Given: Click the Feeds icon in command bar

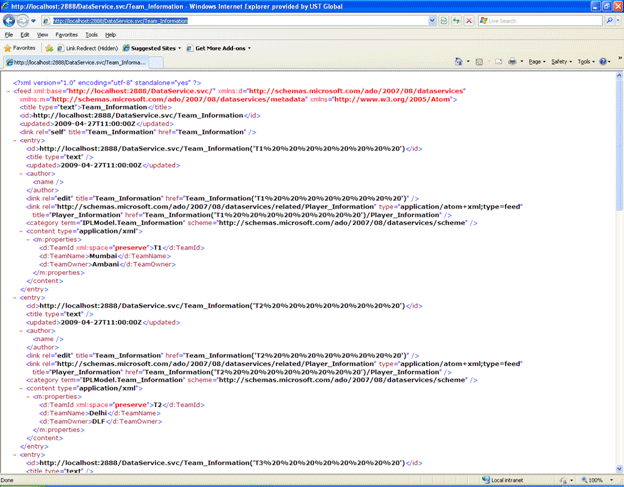Looking at the screenshot, I should 479,62.
